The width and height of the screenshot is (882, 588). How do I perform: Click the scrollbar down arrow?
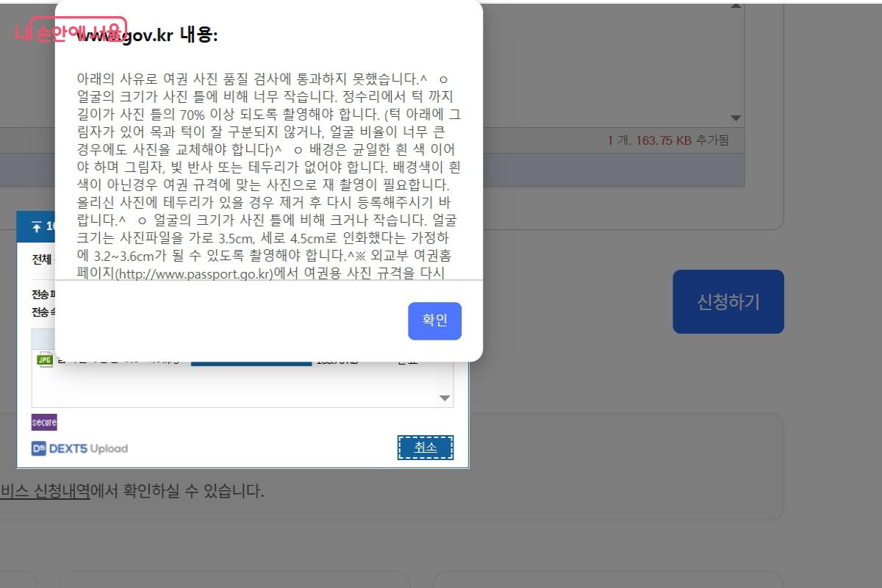[x=736, y=118]
